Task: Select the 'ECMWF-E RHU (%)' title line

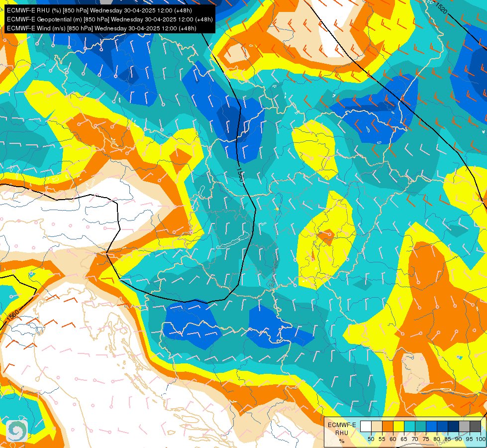Action: pyautogui.click(x=99, y=10)
